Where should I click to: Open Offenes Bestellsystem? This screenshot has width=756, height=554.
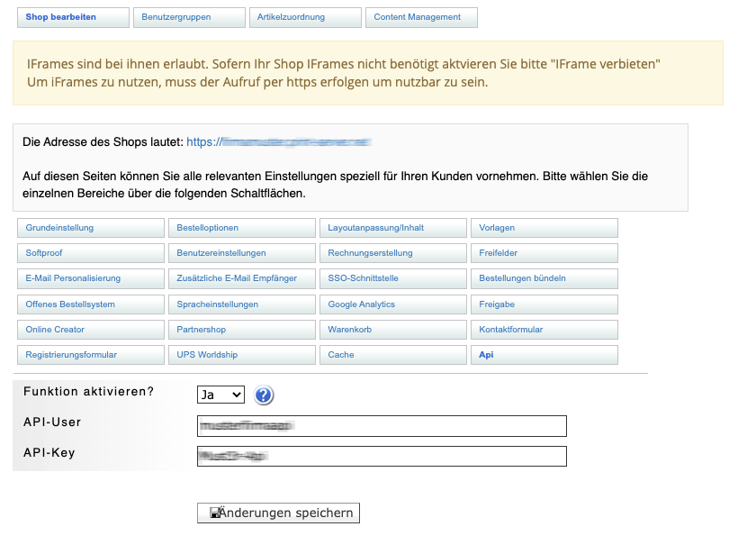pos(91,304)
